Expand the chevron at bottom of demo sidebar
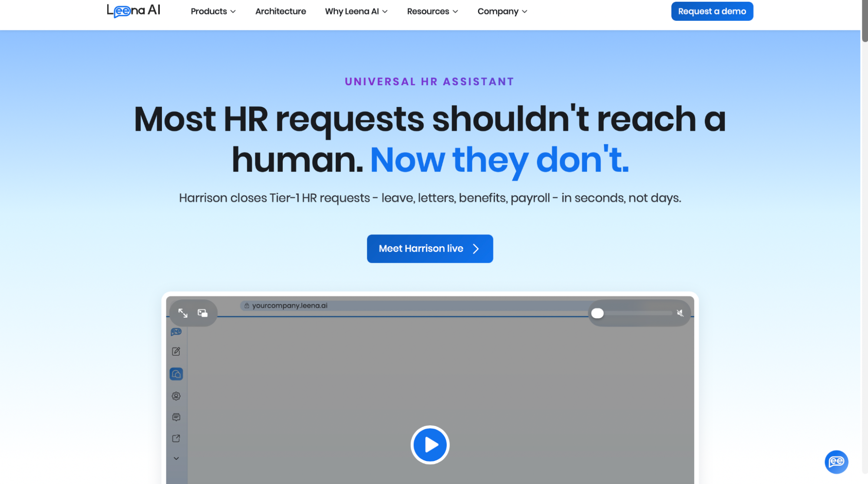 pos(176,458)
